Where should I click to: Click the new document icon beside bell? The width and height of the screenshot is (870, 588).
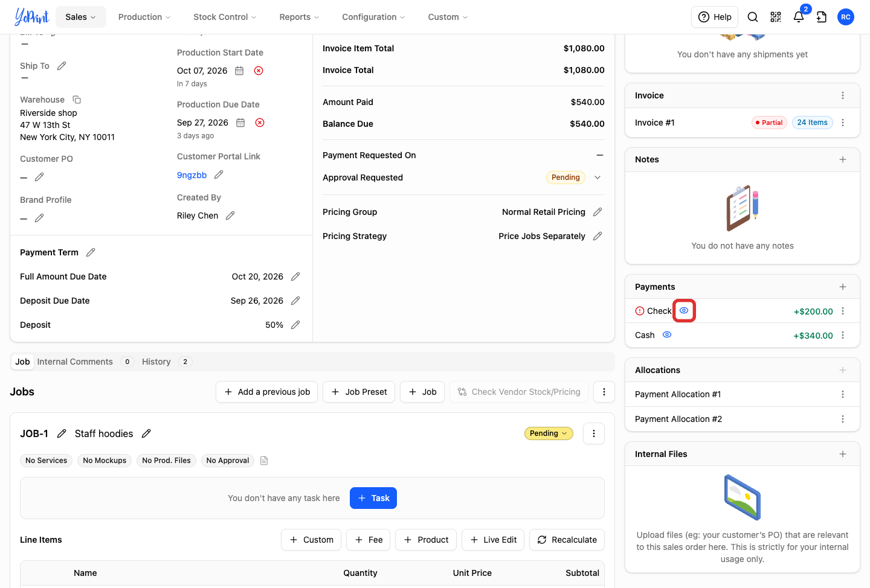click(822, 17)
